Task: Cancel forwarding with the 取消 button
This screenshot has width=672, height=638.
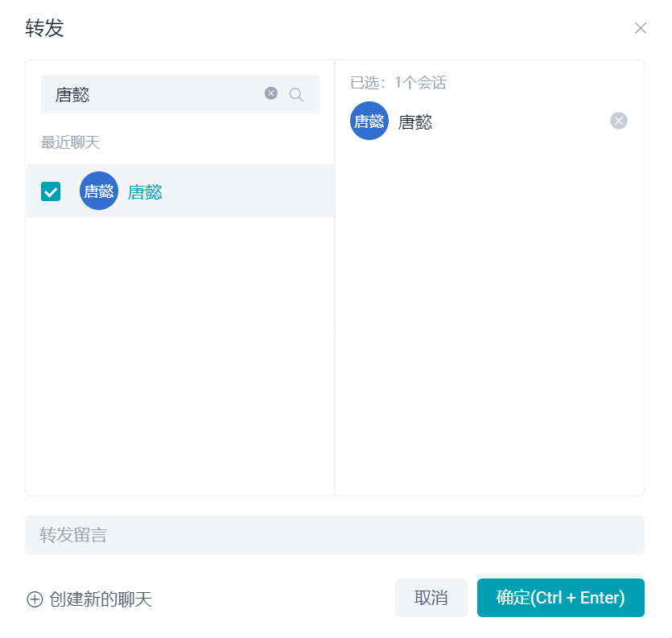Action: tap(431, 597)
